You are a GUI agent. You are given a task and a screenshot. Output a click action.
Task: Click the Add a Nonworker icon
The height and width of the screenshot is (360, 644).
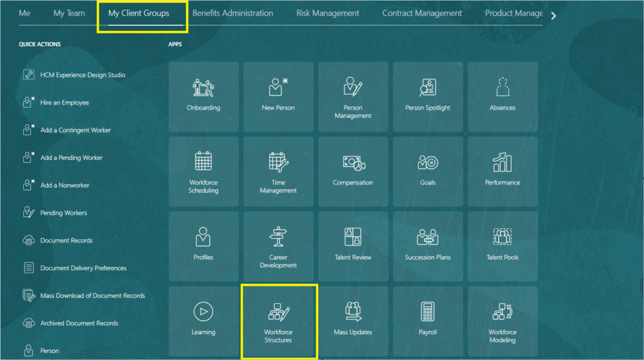tap(28, 184)
